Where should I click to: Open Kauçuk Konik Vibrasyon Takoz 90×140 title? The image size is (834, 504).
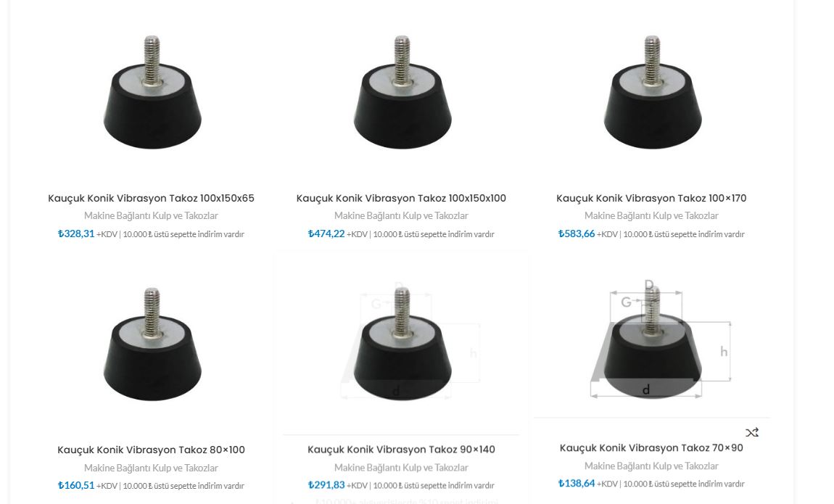pyautogui.click(x=401, y=449)
